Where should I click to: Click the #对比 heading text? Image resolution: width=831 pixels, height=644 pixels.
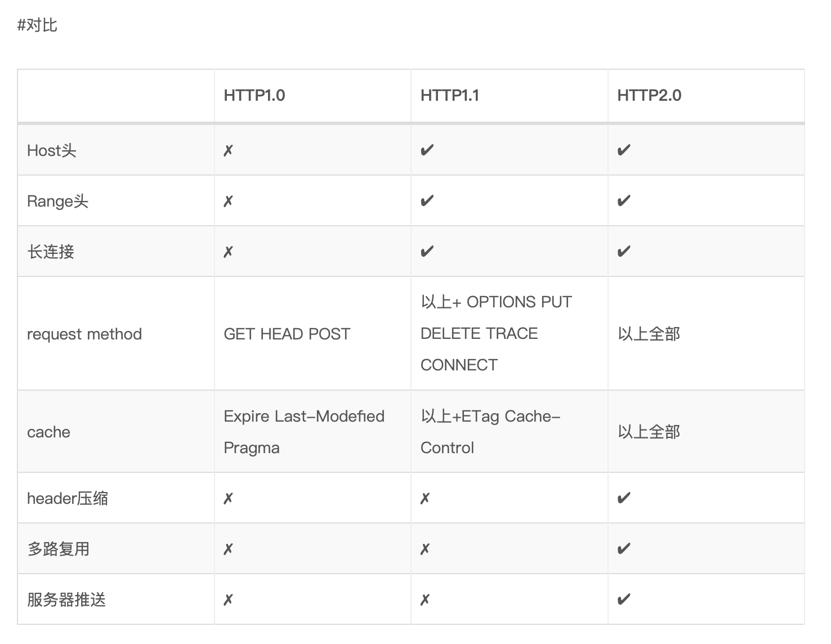click(x=37, y=25)
